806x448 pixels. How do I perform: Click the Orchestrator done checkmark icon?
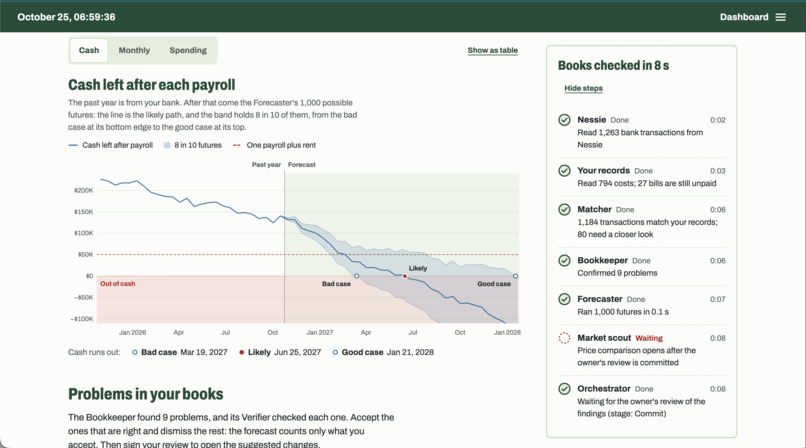[x=564, y=389]
